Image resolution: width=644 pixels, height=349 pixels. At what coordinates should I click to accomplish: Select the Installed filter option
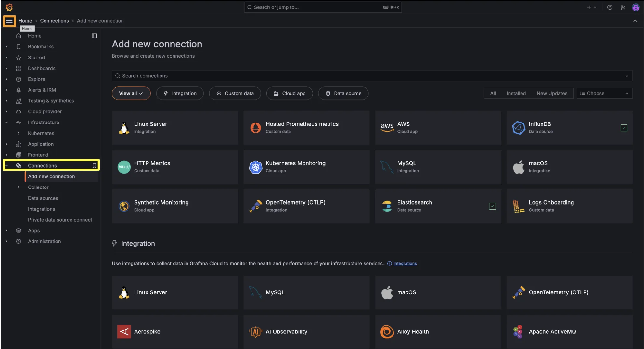pyautogui.click(x=516, y=93)
